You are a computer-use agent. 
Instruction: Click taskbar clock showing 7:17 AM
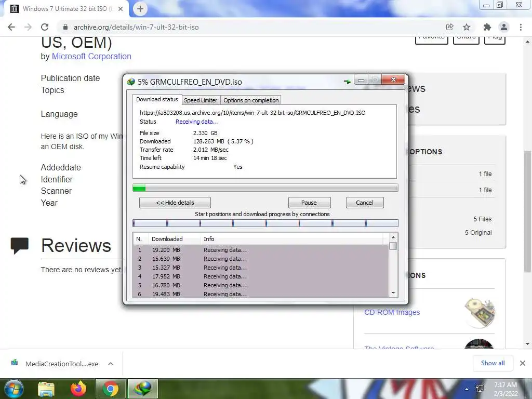pyautogui.click(x=506, y=389)
